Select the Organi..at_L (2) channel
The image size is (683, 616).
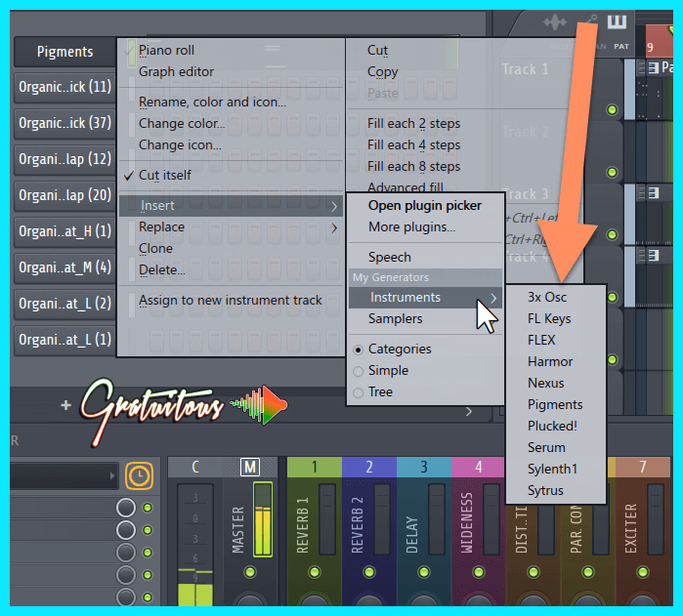[x=65, y=304]
